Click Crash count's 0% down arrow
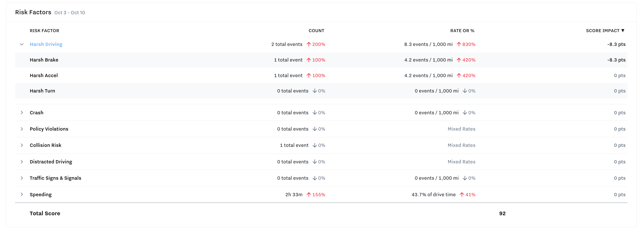 click(x=315, y=113)
